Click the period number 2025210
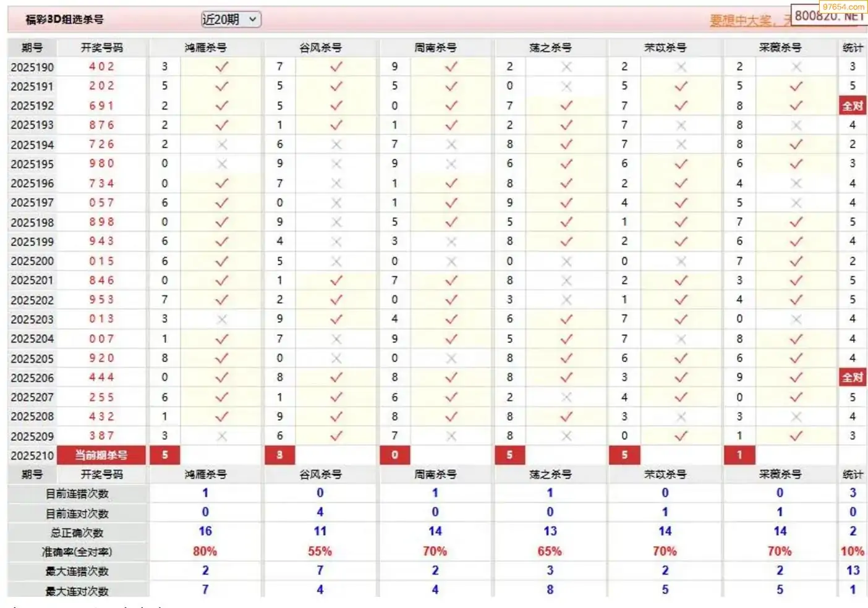The height and width of the screenshot is (608, 868). pos(32,456)
